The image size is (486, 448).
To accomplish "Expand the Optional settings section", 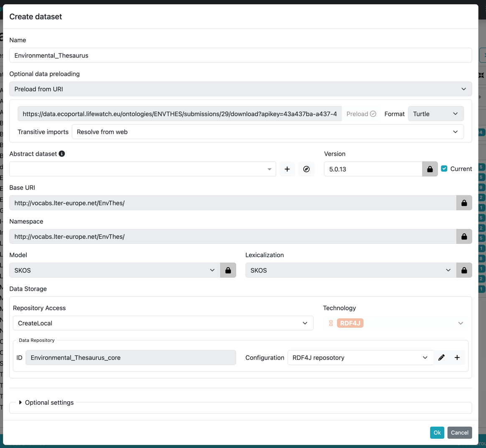I will (x=47, y=402).
